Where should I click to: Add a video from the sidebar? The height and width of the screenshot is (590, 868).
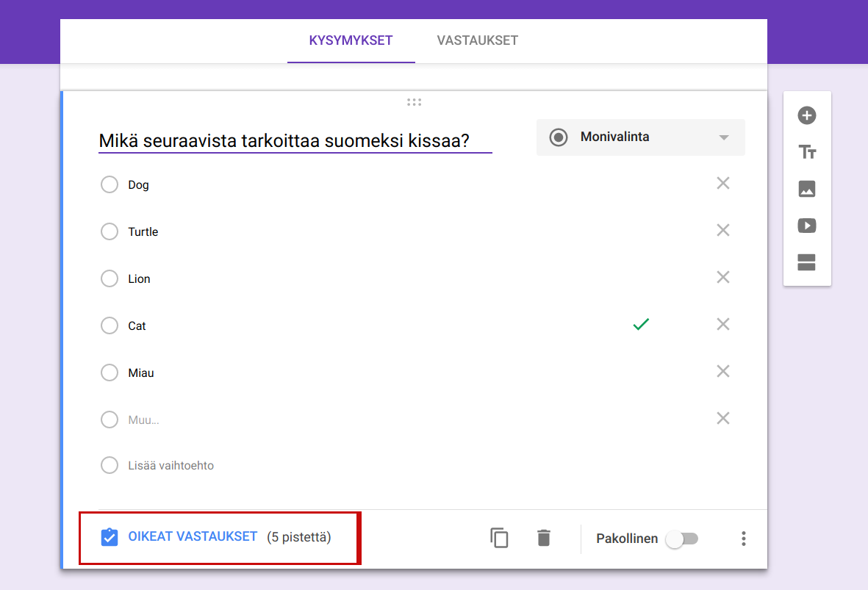pos(807,226)
